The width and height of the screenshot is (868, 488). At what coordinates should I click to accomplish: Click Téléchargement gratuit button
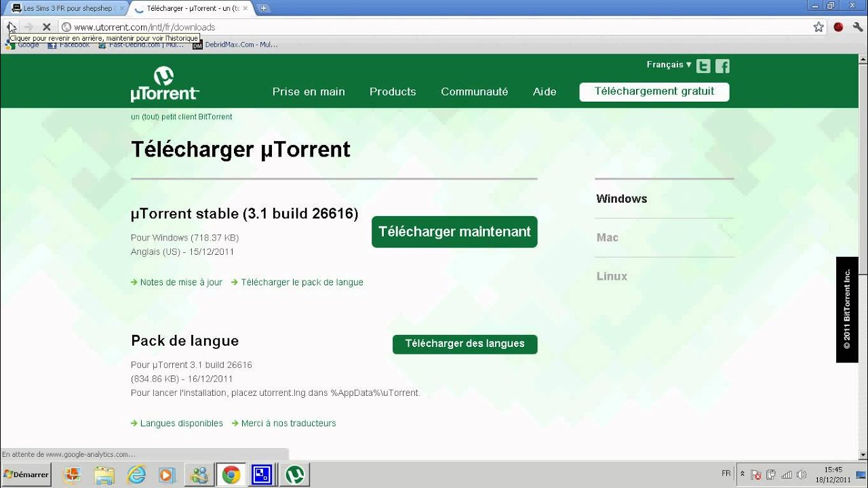click(654, 91)
